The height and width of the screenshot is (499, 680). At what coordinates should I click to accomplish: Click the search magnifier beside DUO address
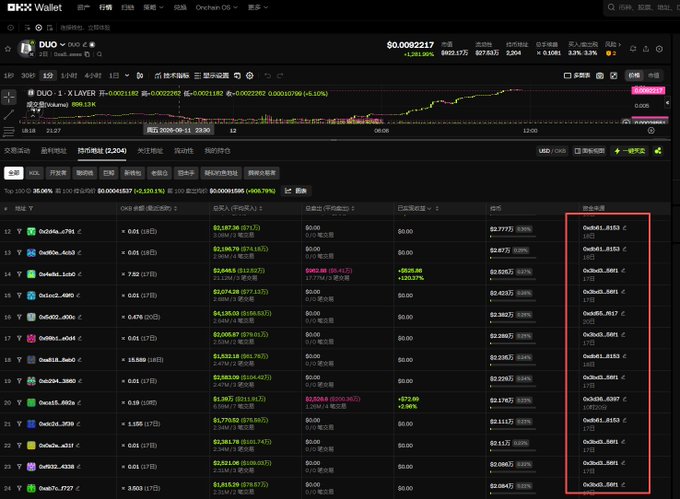(99, 54)
